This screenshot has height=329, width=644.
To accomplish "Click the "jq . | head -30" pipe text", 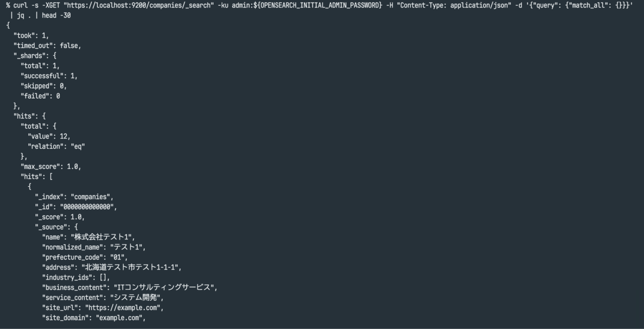I will (x=44, y=15).
